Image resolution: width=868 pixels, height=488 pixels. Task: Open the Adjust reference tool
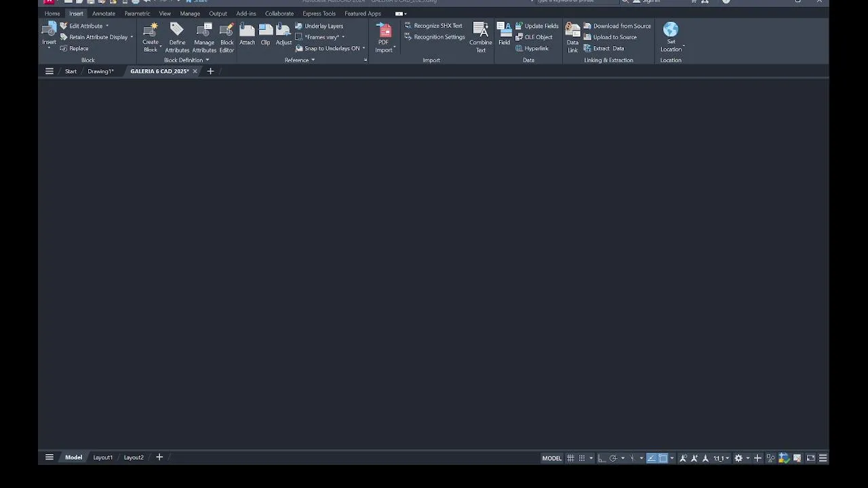pyautogui.click(x=283, y=34)
